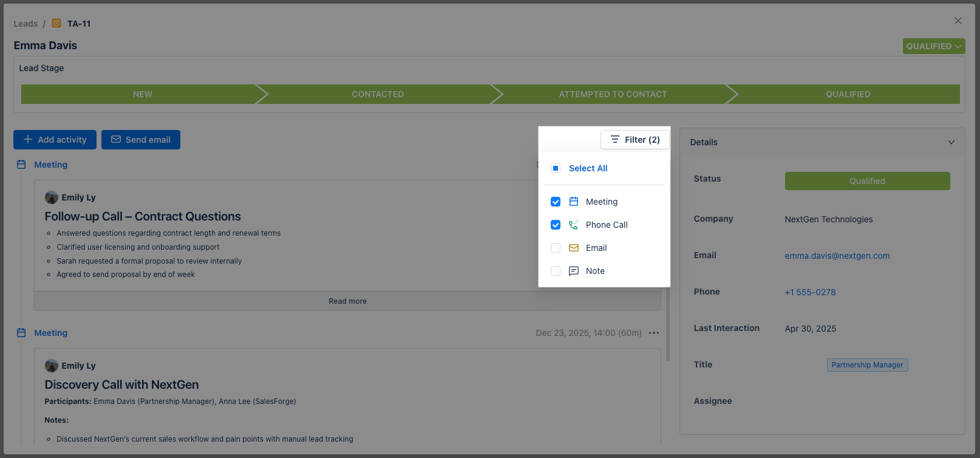Click the envelope icon beside Email filter option
The width and height of the screenshot is (980, 458).
[573, 248]
